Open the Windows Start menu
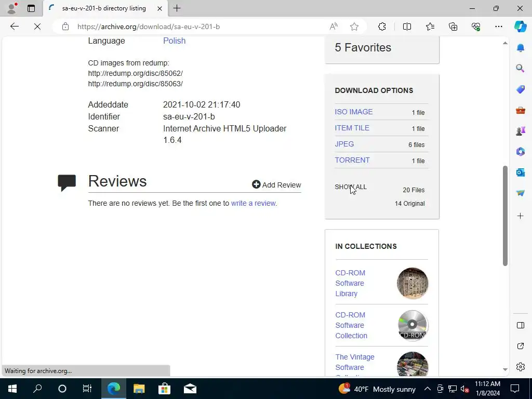532x399 pixels. (x=12, y=389)
